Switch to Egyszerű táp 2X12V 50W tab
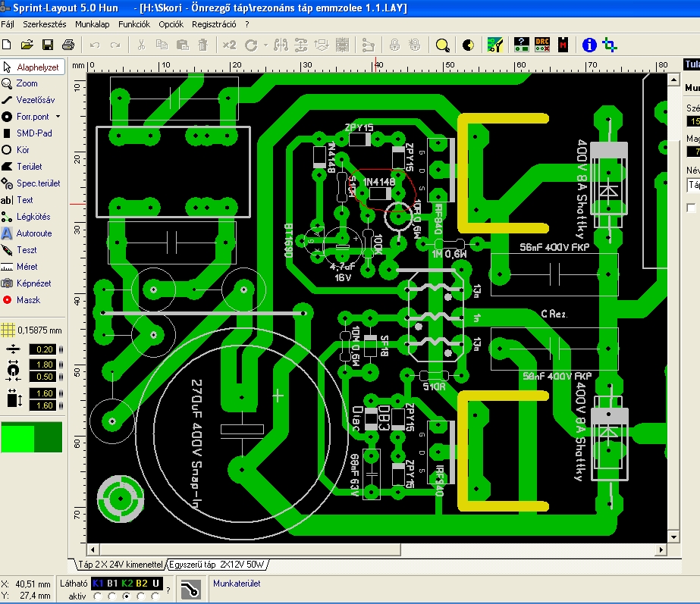 point(217,565)
